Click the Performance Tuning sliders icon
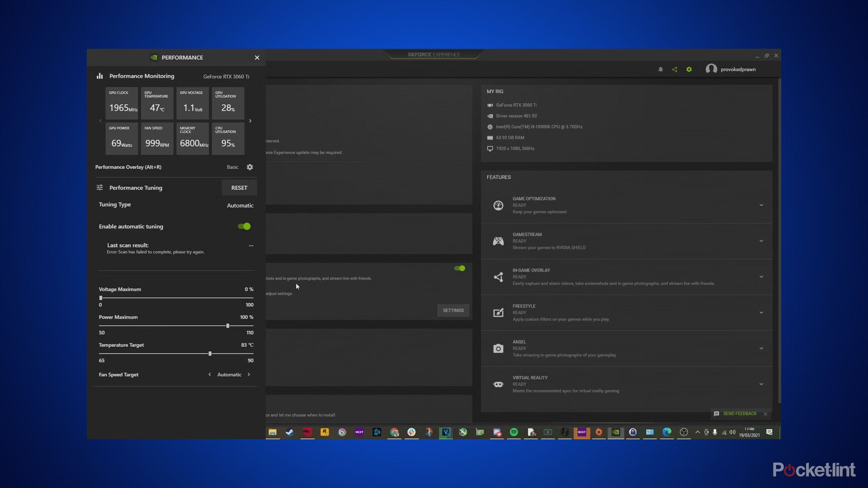This screenshot has width=868, height=488. pos(100,187)
